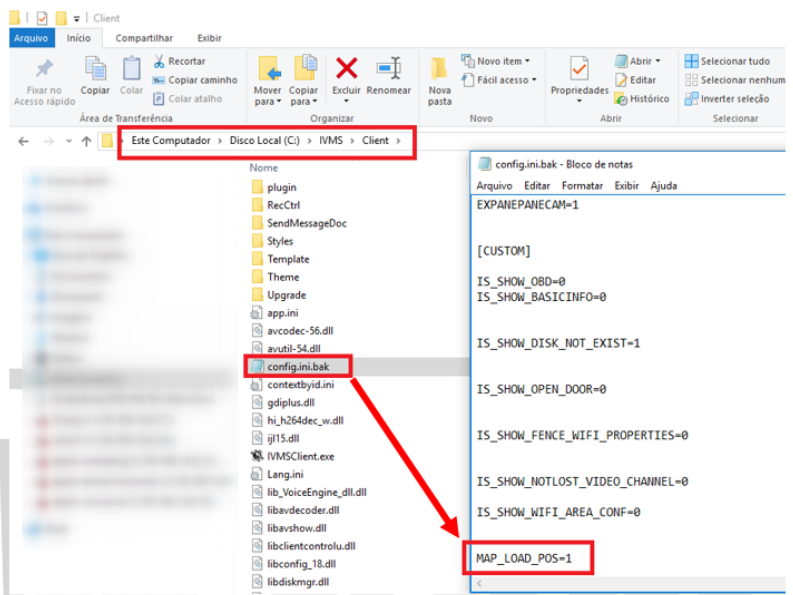The width and height of the screenshot is (793, 595).
Task: Select the IVMSClient.exe file
Action: (300, 456)
